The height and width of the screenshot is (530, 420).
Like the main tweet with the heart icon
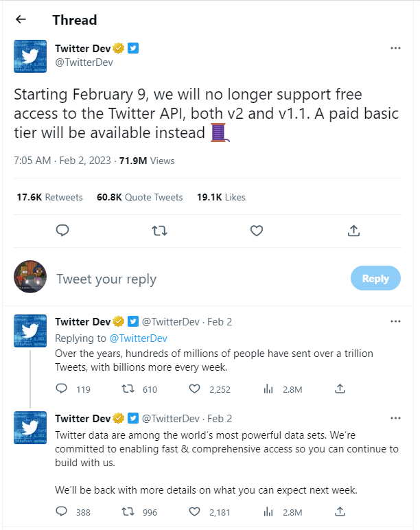(x=257, y=231)
